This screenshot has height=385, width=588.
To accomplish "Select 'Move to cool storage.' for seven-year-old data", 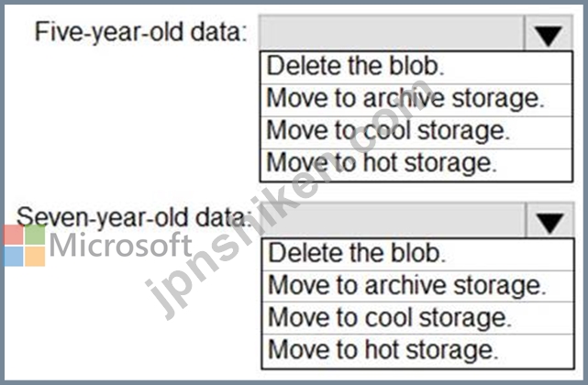I will tap(417, 318).
